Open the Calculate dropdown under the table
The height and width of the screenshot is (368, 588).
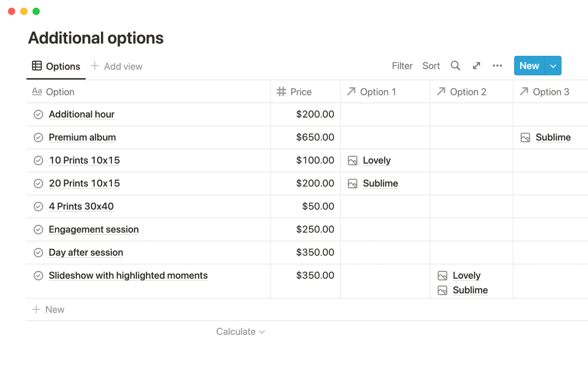click(x=240, y=332)
